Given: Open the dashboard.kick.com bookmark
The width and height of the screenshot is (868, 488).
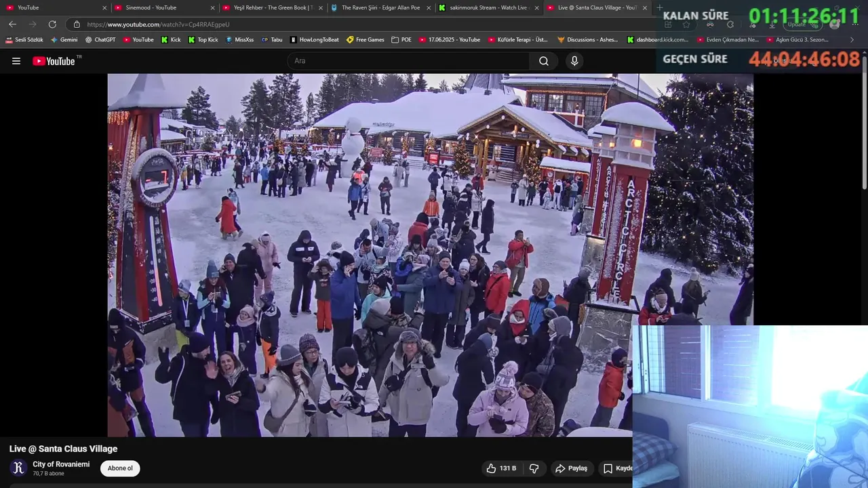Looking at the screenshot, I should point(657,40).
